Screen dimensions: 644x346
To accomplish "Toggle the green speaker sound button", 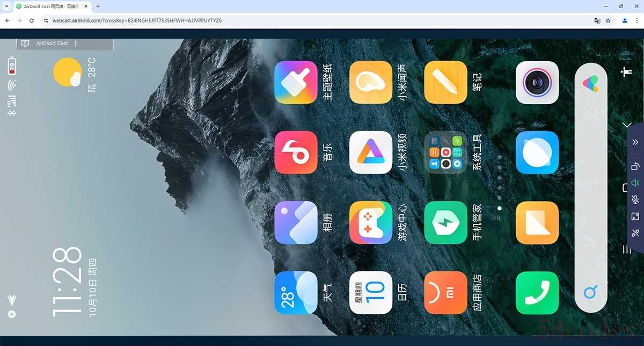I will point(635,183).
